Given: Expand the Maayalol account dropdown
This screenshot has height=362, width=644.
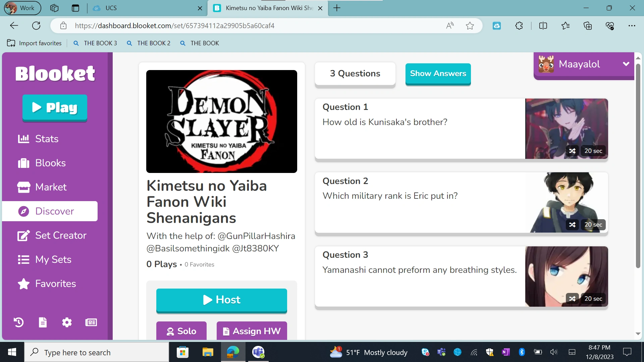Looking at the screenshot, I should click(x=626, y=64).
